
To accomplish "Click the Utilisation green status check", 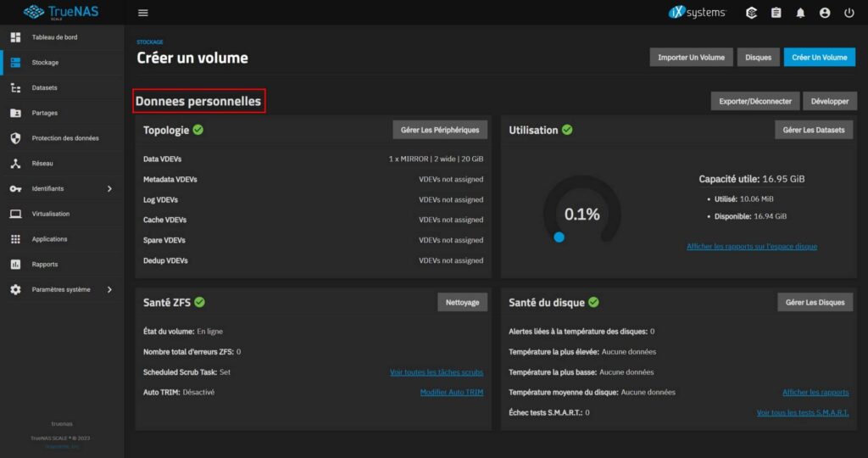I will pos(567,130).
